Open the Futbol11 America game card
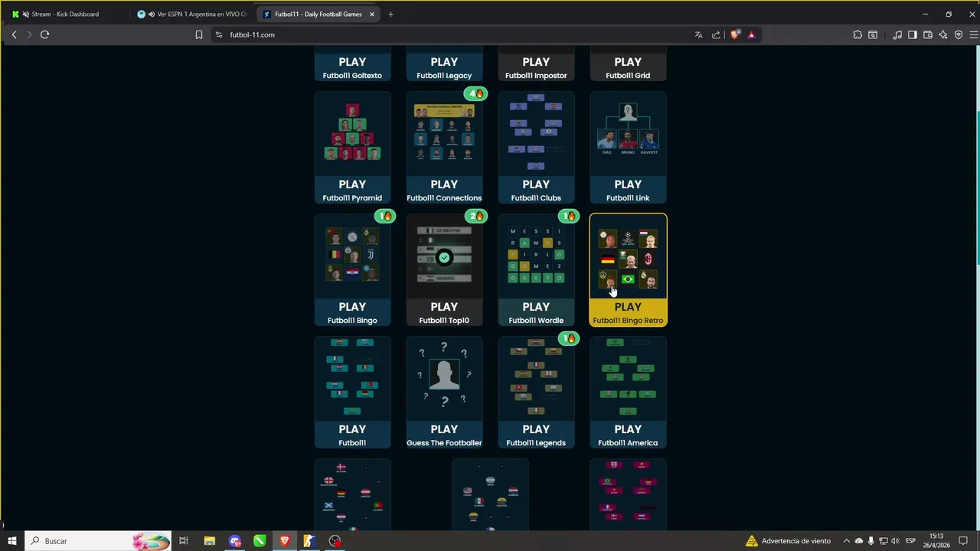Image resolution: width=980 pixels, height=551 pixels. (x=628, y=393)
